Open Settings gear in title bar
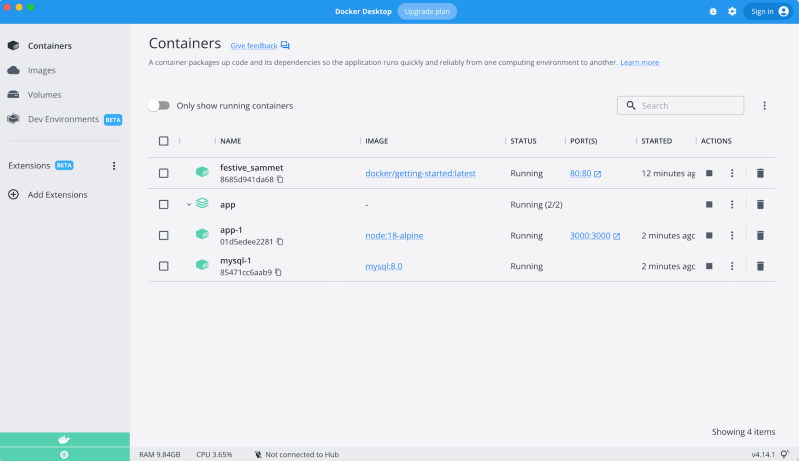Screen dimensions: 799x461 (732, 11)
